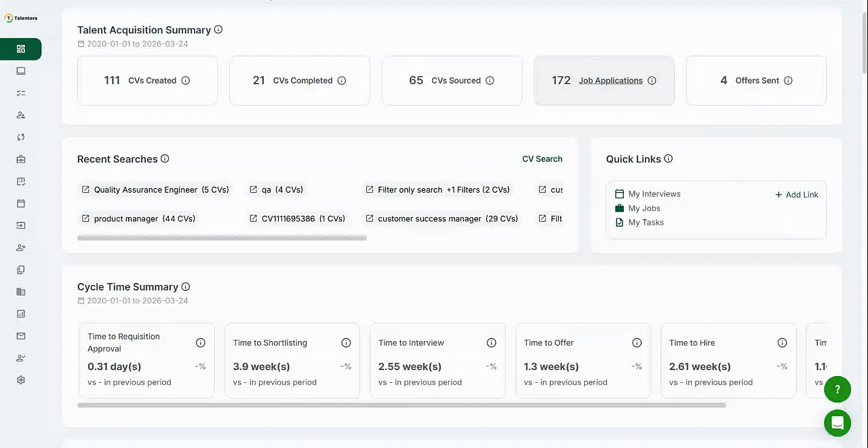Click the briefcase jobs icon in sidebar
868x448 pixels.
click(21, 160)
